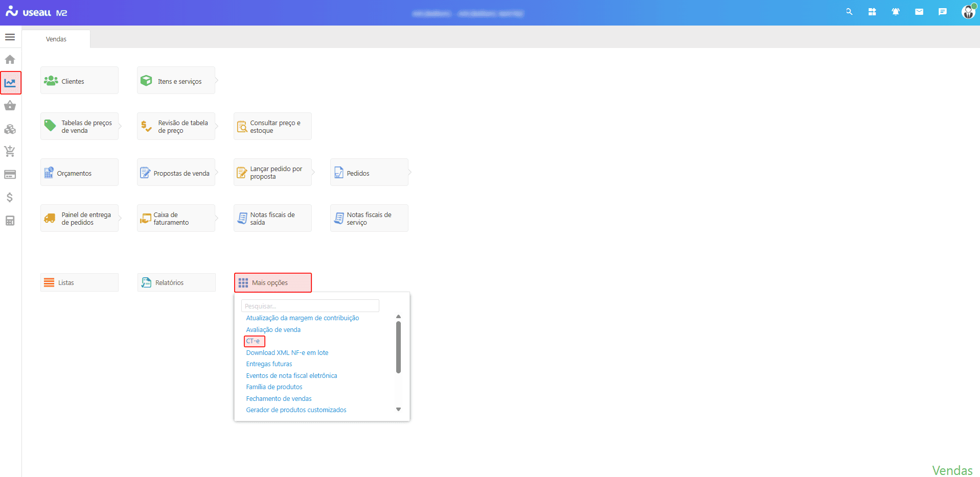Select the Vendas chart icon in the sidebar
This screenshot has height=477, width=980.
point(10,83)
